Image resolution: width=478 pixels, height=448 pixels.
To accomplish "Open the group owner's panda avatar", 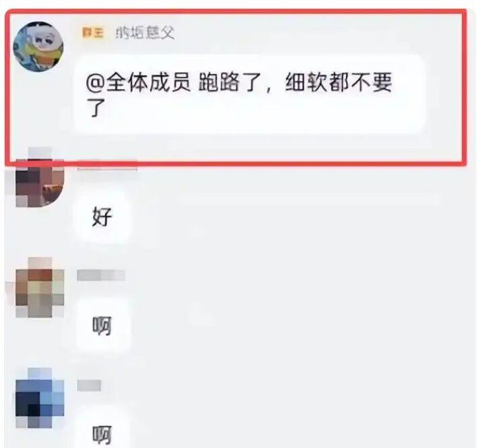I will [38, 46].
